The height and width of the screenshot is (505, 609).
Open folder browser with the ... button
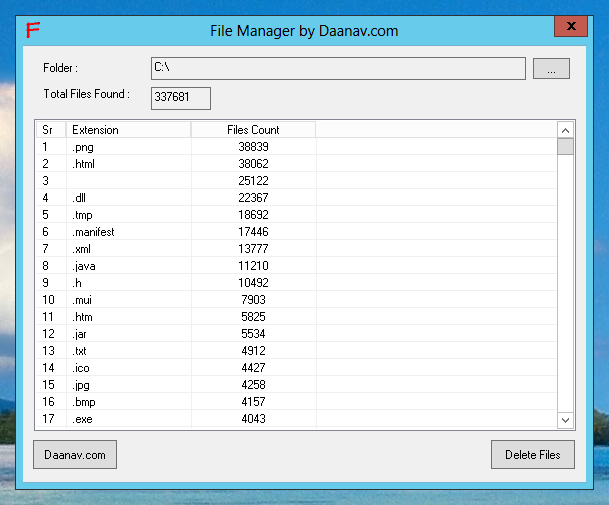(x=551, y=69)
